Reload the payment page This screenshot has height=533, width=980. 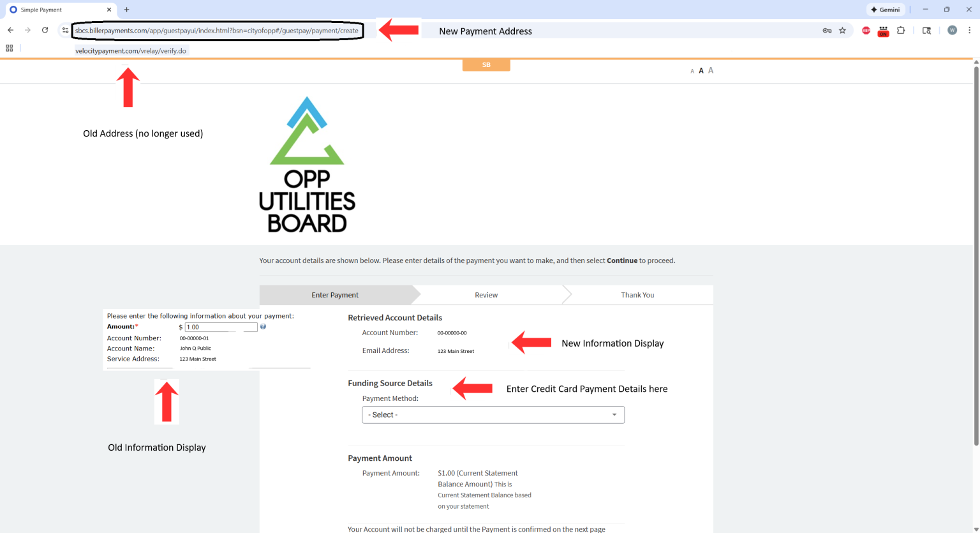[x=45, y=30]
